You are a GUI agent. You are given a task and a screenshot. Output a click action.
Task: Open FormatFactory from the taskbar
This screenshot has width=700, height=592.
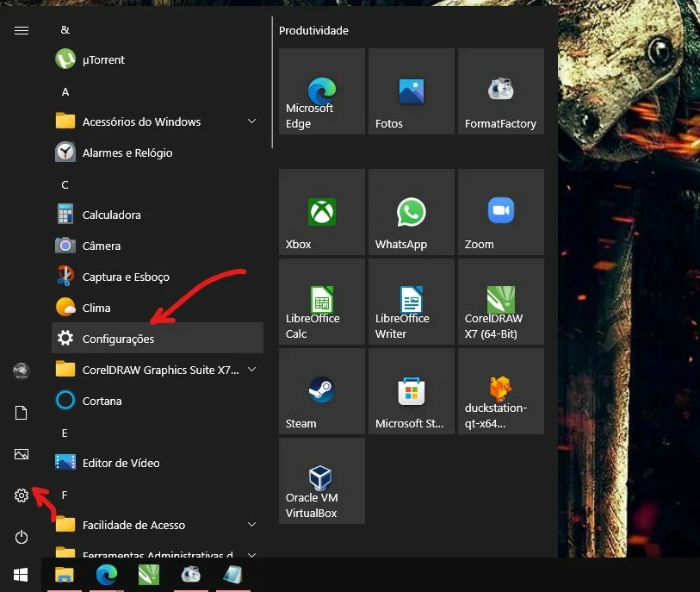tap(190, 575)
